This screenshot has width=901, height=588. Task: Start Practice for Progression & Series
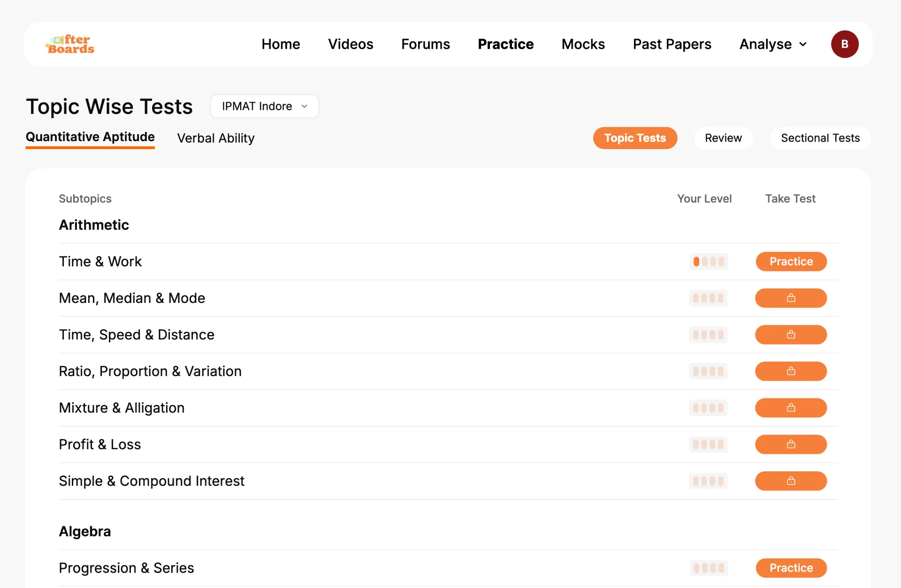point(791,568)
